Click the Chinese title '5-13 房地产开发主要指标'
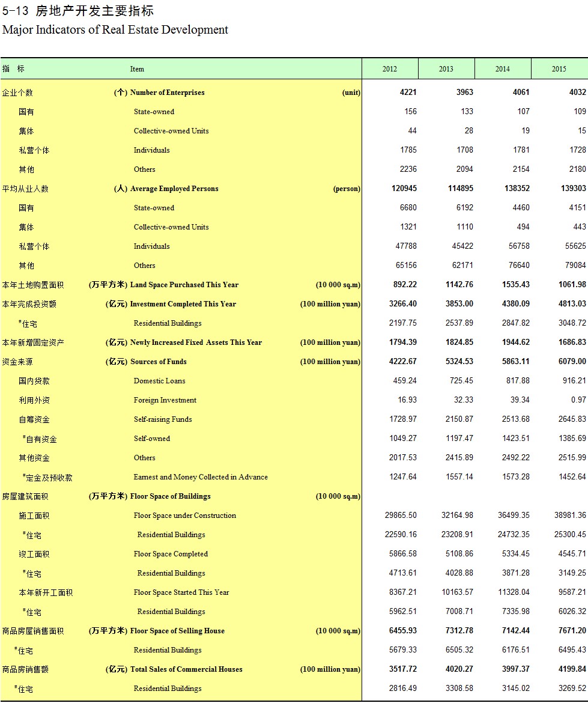Image resolution: width=588 pixels, height=721 pixels. [78, 10]
